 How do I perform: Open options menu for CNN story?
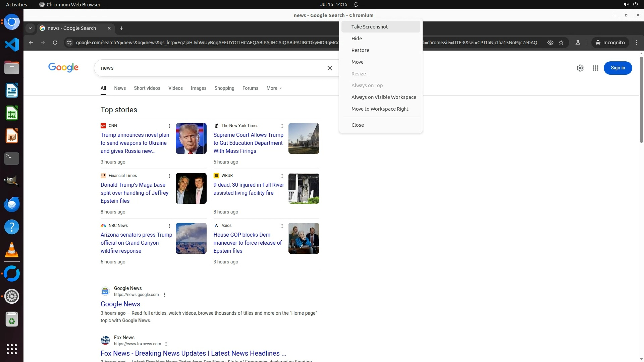click(x=169, y=126)
